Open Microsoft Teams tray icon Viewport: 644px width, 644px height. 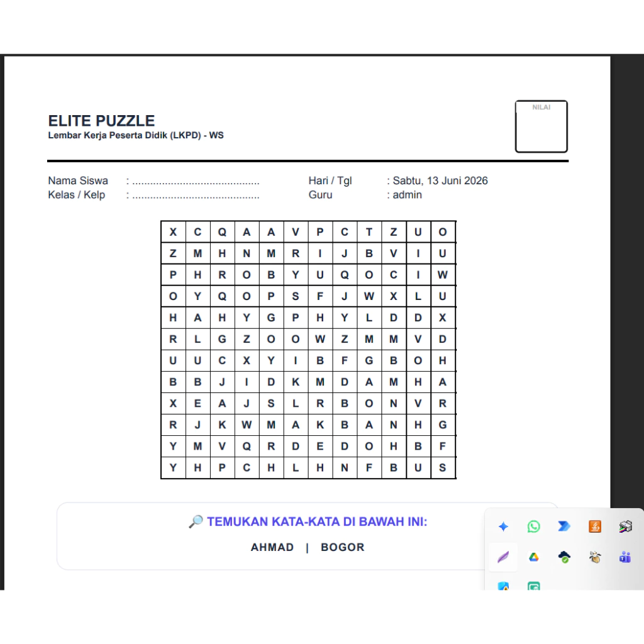[x=625, y=557]
